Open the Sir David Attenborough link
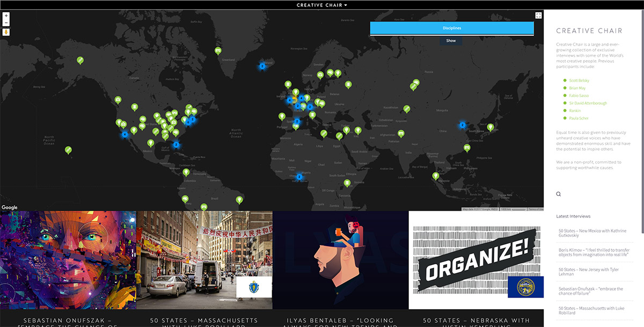The width and height of the screenshot is (644, 327). [x=588, y=103]
